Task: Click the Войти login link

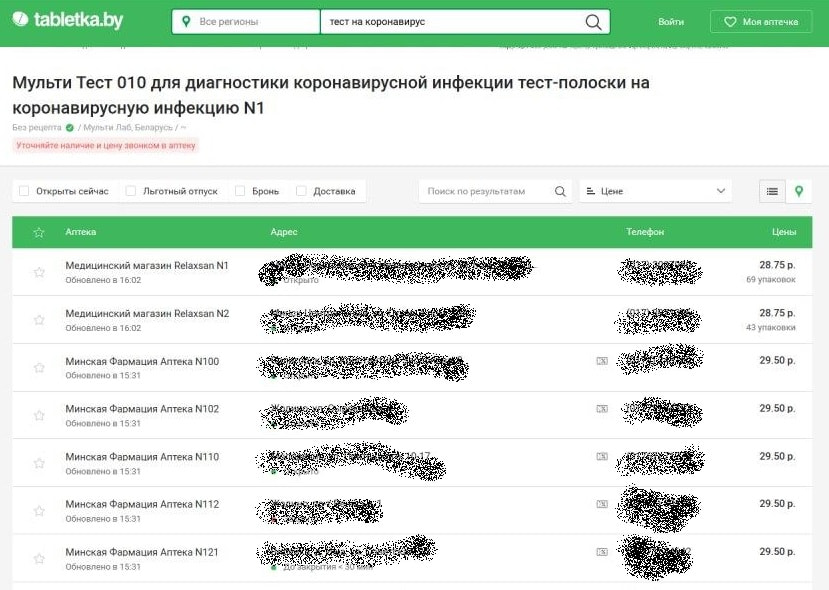Action: click(671, 22)
